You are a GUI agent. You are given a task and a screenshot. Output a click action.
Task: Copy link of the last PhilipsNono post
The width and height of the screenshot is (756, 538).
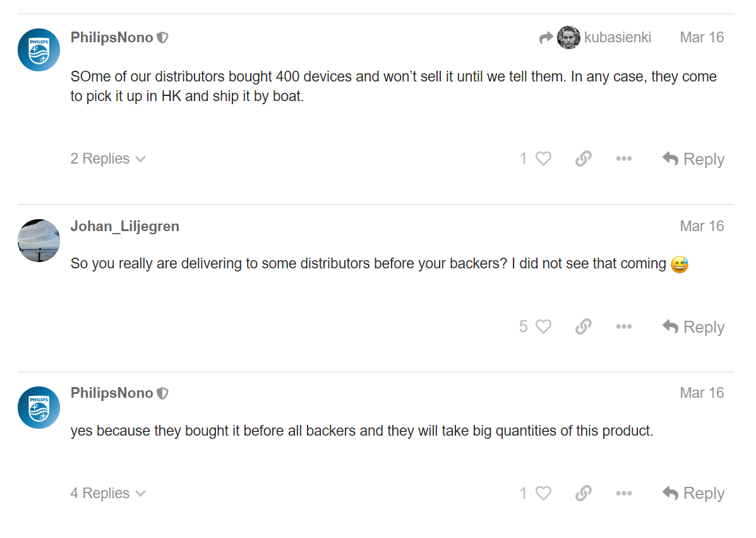(584, 493)
